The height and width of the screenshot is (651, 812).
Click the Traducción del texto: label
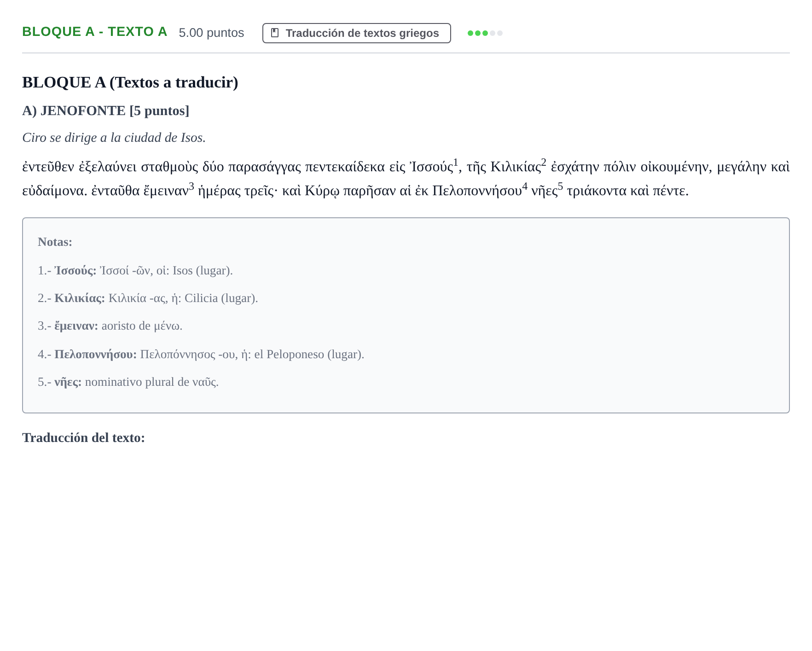point(83,437)
